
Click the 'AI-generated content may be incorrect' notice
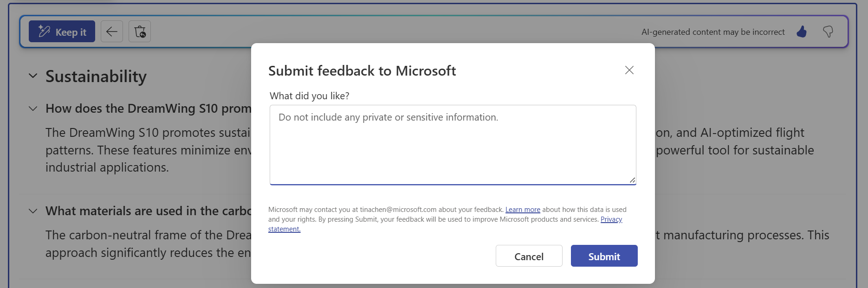pos(713,32)
